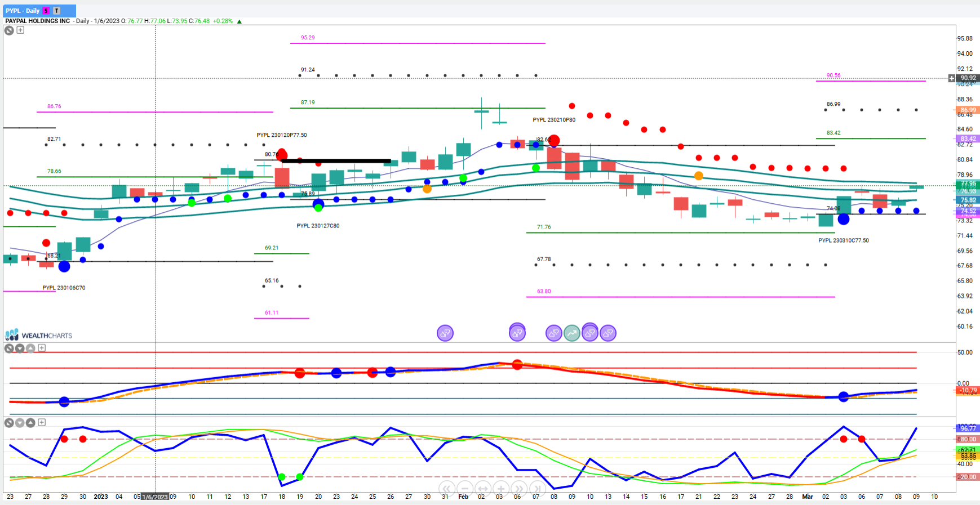Image resolution: width=980 pixels, height=505 pixels.
Task: Fit chart width with the double-arrow control
Action: [x=482, y=489]
